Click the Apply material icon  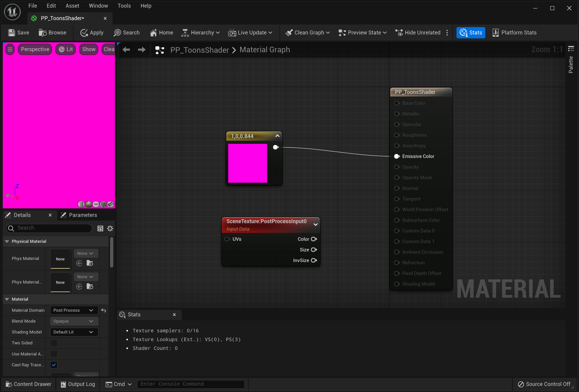click(x=84, y=33)
